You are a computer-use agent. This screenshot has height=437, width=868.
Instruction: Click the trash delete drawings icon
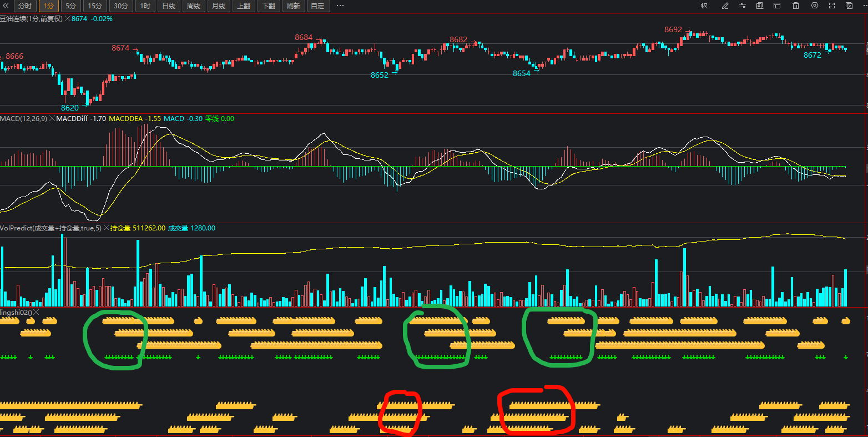pyautogui.click(x=796, y=6)
